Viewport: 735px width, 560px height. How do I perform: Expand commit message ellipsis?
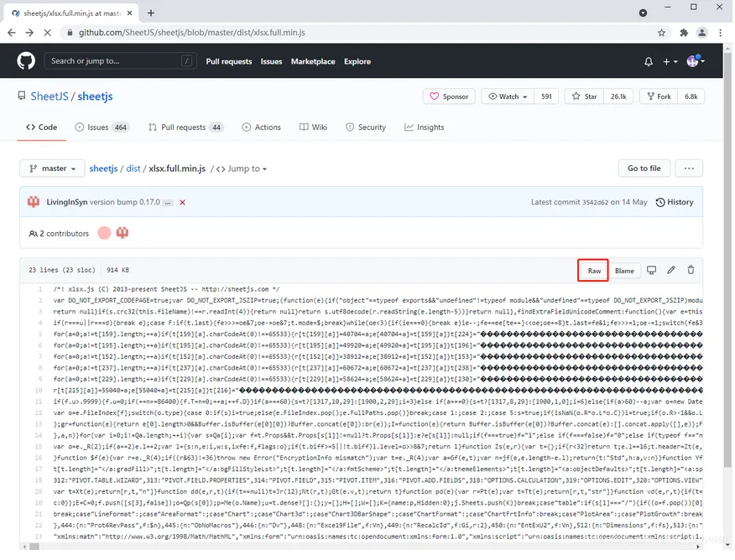[168, 203]
